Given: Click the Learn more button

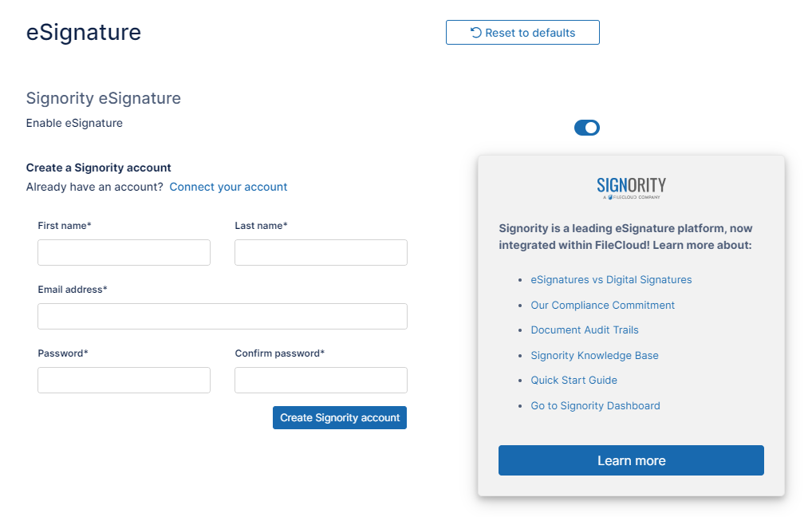Looking at the screenshot, I should [x=631, y=460].
